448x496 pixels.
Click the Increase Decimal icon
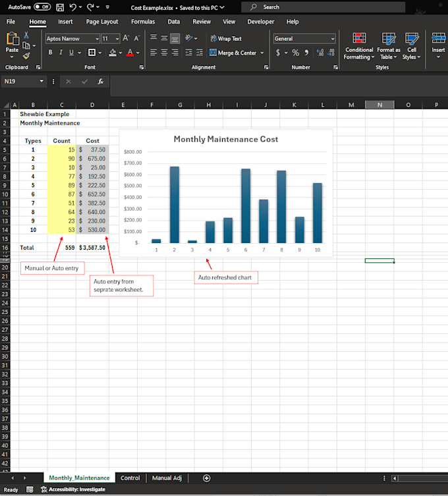pos(320,53)
